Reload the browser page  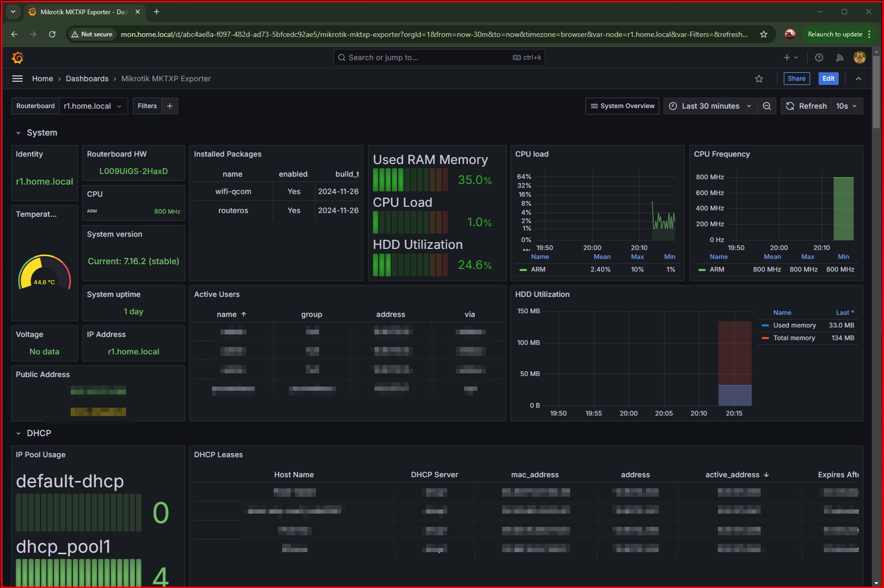tap(52, 34)
